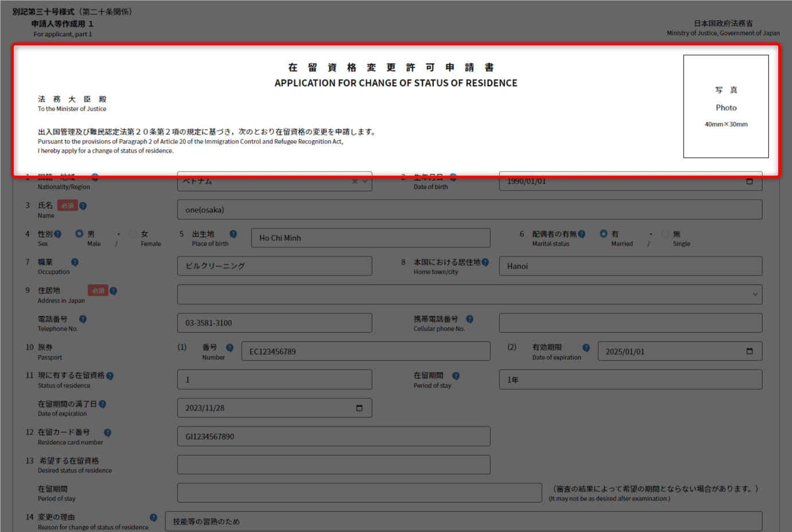Click help icon beside Place of birth
The image size is (792, 532).
tap(233, 234)
